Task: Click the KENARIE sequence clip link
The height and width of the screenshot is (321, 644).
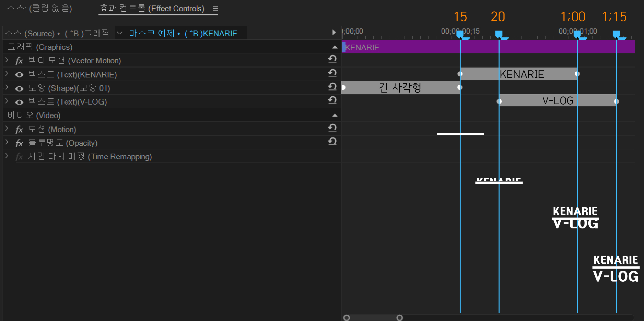Action: click(183, 33)
